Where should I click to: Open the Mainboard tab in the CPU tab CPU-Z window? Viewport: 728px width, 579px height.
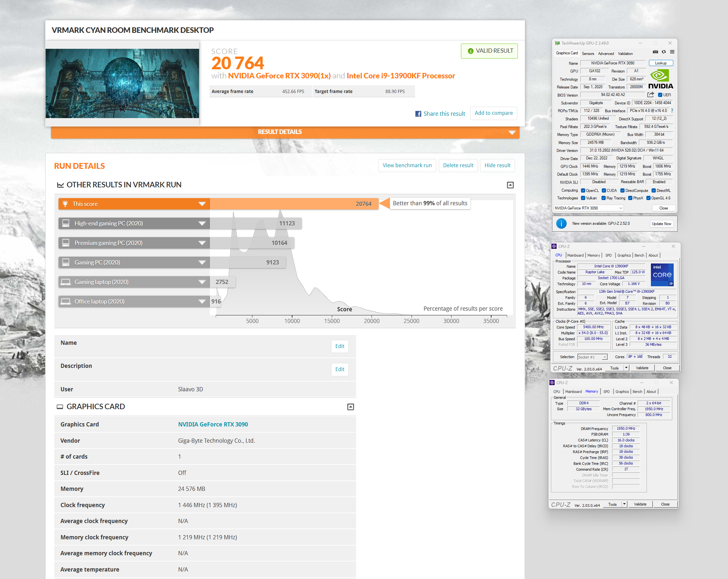click(575, 256)
